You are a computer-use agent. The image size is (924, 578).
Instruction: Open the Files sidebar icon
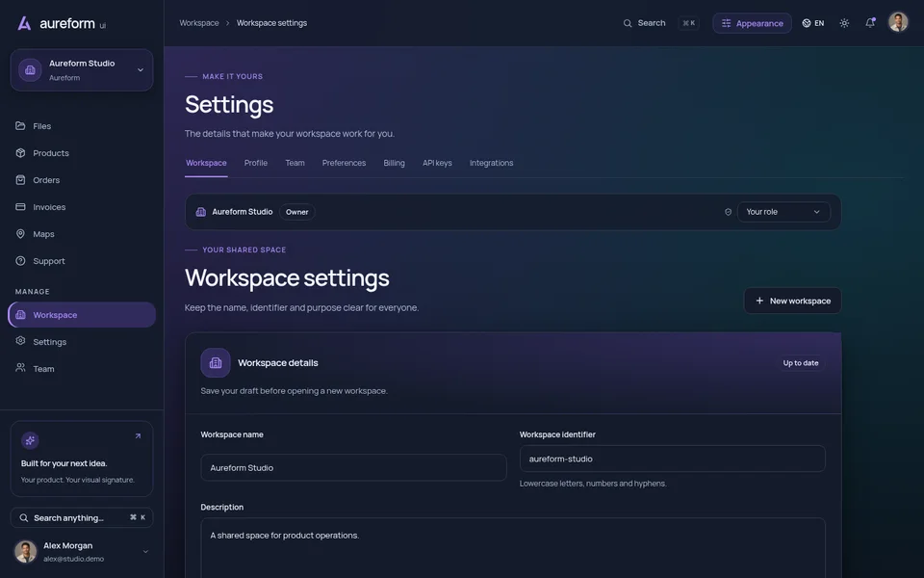tap(20, 125)
